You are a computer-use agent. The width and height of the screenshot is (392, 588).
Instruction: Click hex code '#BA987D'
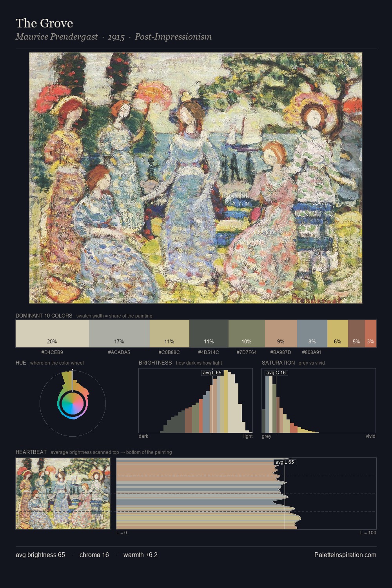pyautogui.click(x=281, y=352)
